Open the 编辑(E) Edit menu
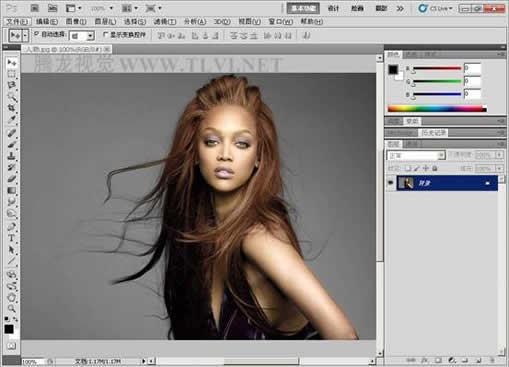The width and height of the screenshot is (509, 367). [47, 22]
